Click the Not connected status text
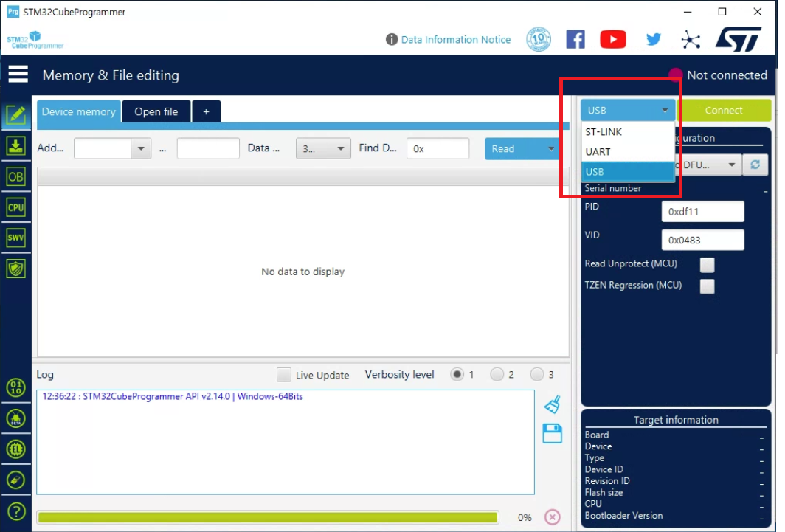This screenshot has height=532, width=785. (727, 75)
